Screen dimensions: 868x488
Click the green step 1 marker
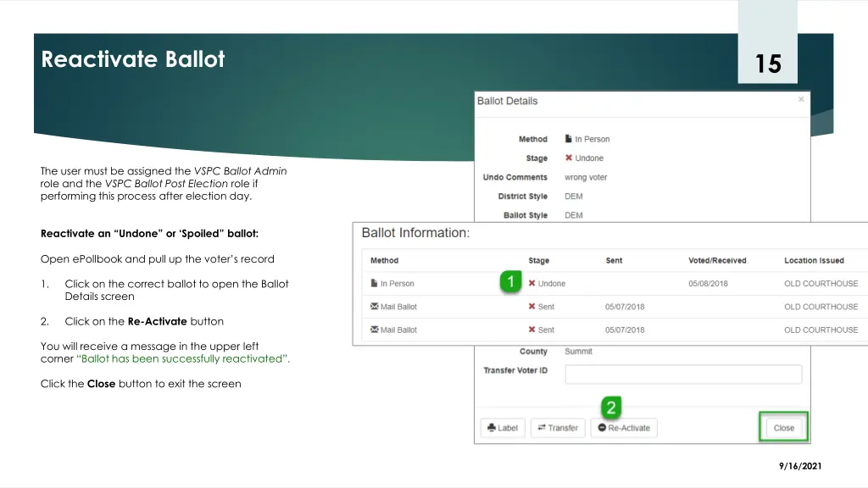(509, 281)
